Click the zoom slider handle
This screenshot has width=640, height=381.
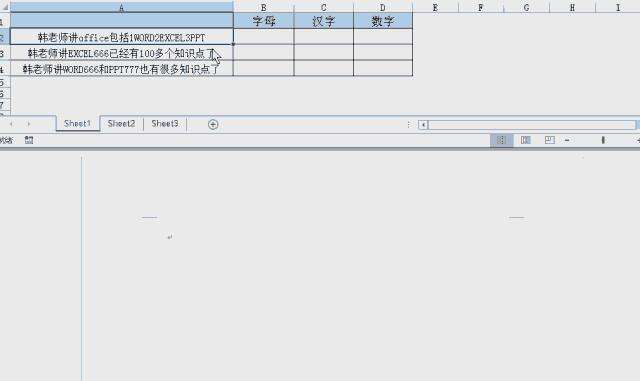click(x=603, y=140)
